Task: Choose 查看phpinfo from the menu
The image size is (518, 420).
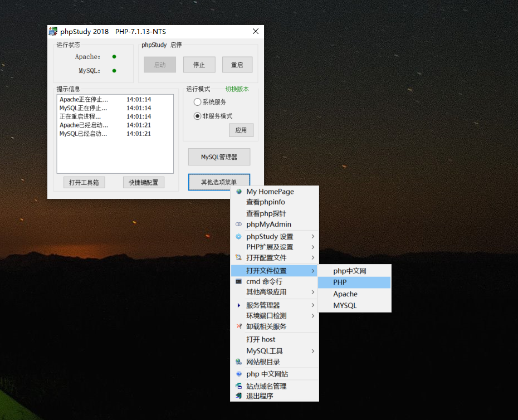Action: (x=275, y=202)
